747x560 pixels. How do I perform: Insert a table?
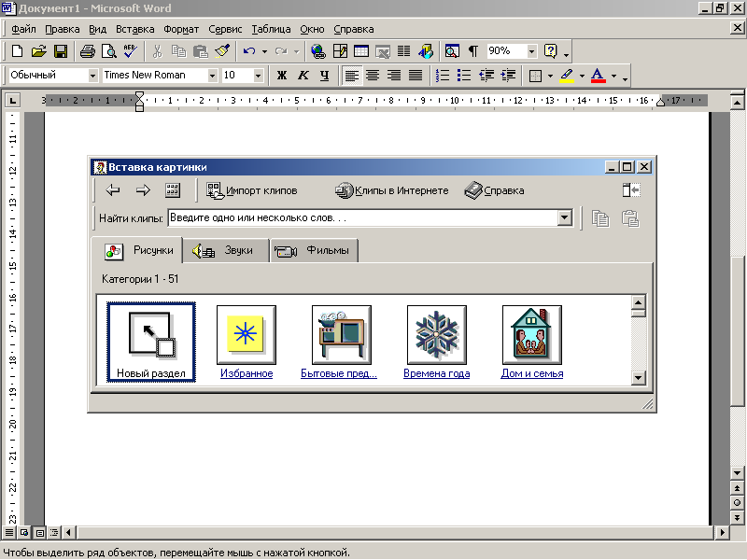(361, 51)
